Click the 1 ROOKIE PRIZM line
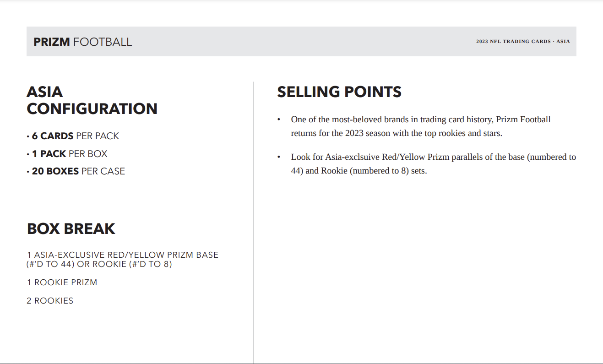The height and width of the screenshot is (364, 603). [62, 283]
